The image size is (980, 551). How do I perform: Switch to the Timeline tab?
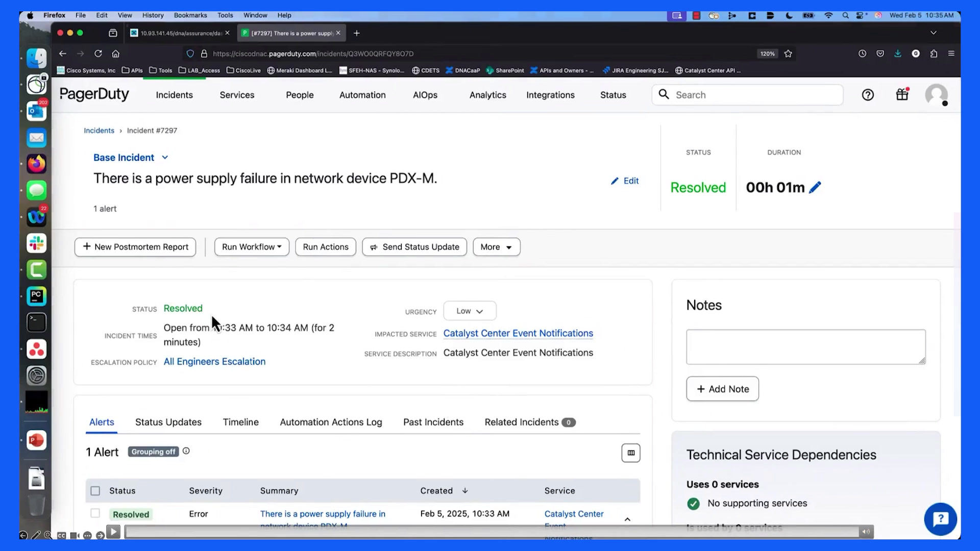[x=240, y=422]
